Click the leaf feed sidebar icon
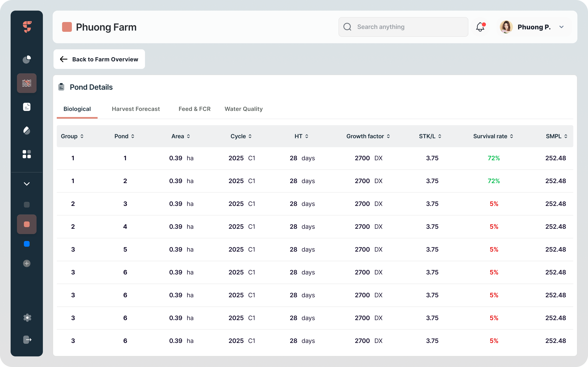Image resolution: width=588 pixels, height=367 pixels. 27,130
